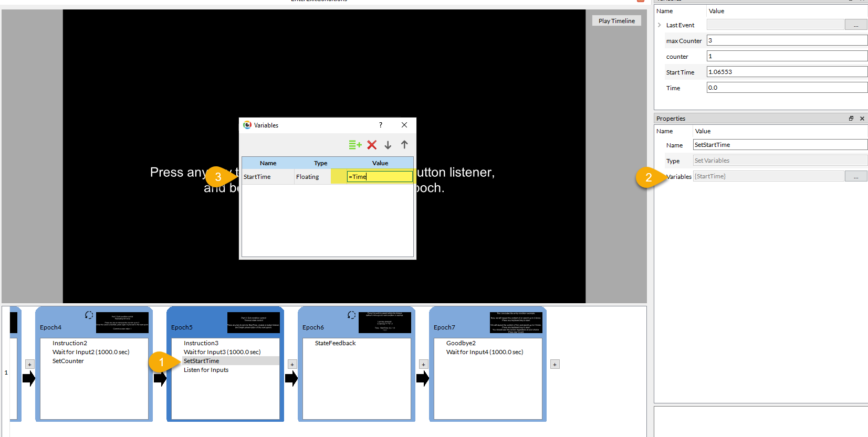Move variable up with the up arrow

coord(404,145)
